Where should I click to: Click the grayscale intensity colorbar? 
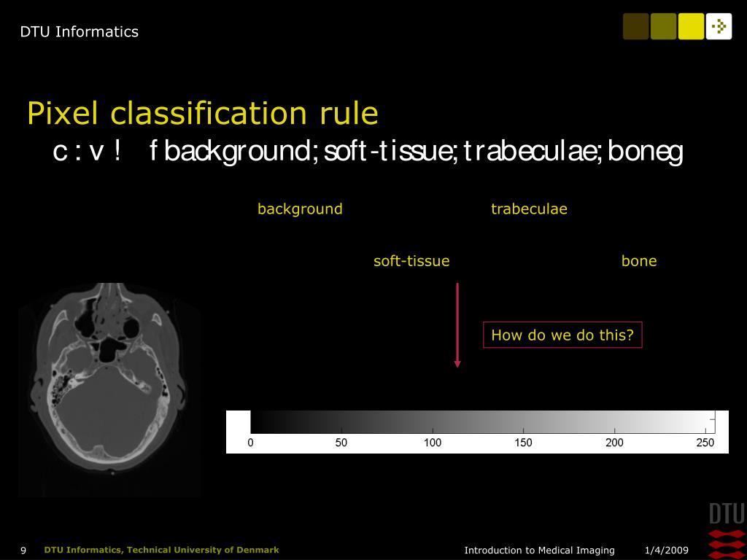click(477, 432)
